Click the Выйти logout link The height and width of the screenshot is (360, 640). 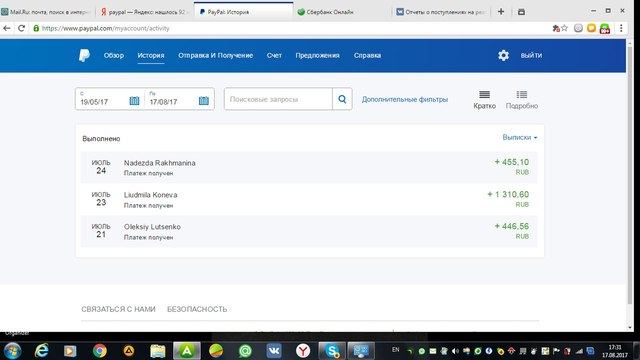pyautogui.click(x=531, y=55)
